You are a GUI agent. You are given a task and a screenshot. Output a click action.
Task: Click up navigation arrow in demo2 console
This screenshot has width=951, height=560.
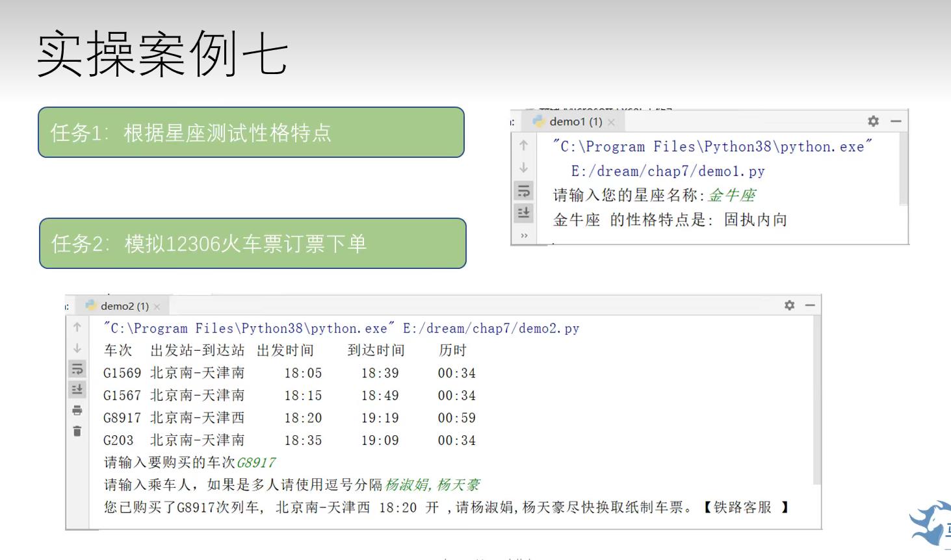[76, 328]
